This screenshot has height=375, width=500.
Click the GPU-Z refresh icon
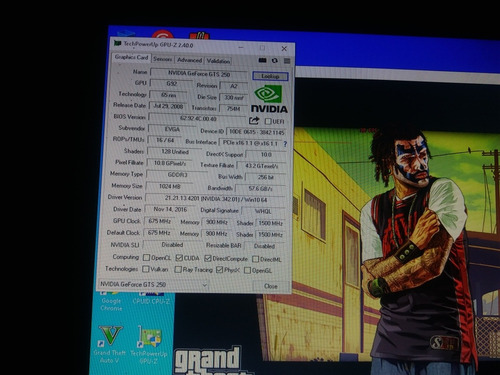[x=275, y=61]
